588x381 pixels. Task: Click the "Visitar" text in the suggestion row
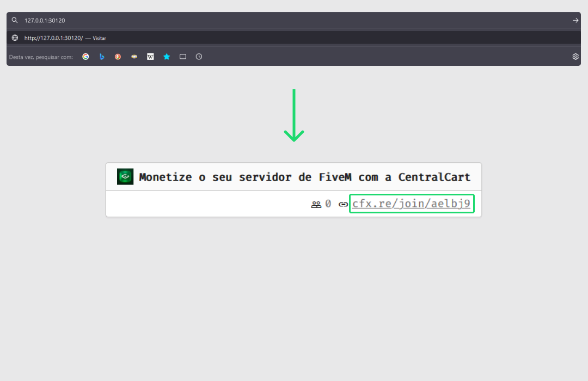(x=100, y=38)
